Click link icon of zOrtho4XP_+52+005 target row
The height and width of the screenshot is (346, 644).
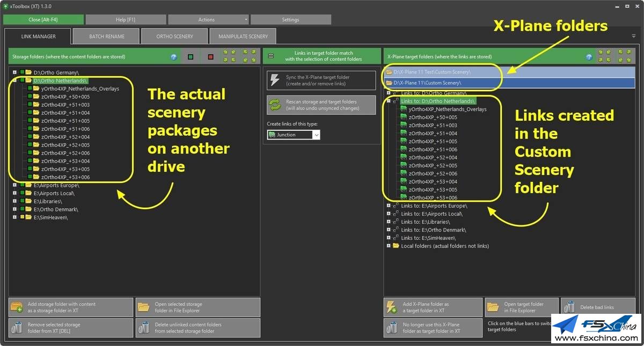pyautogui.click(x=404, y=165)
